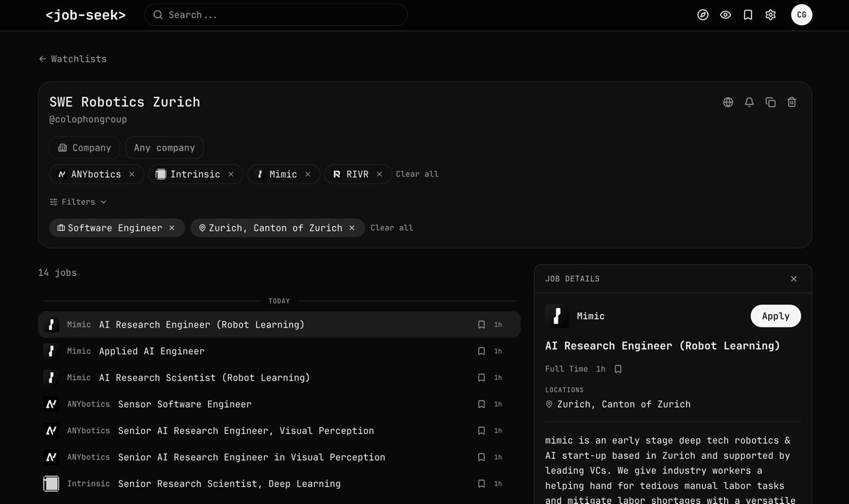Screen dimensions: 849x504
Task: Click the @colophongroup handle
Action: (88, 119)
